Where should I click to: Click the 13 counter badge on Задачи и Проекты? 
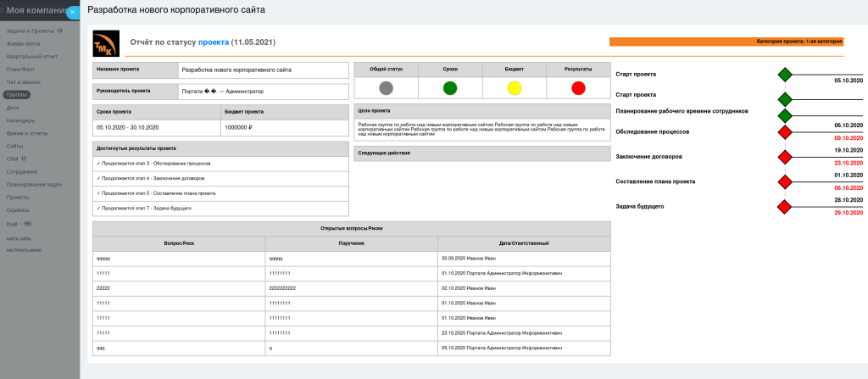tap(60, 31)
